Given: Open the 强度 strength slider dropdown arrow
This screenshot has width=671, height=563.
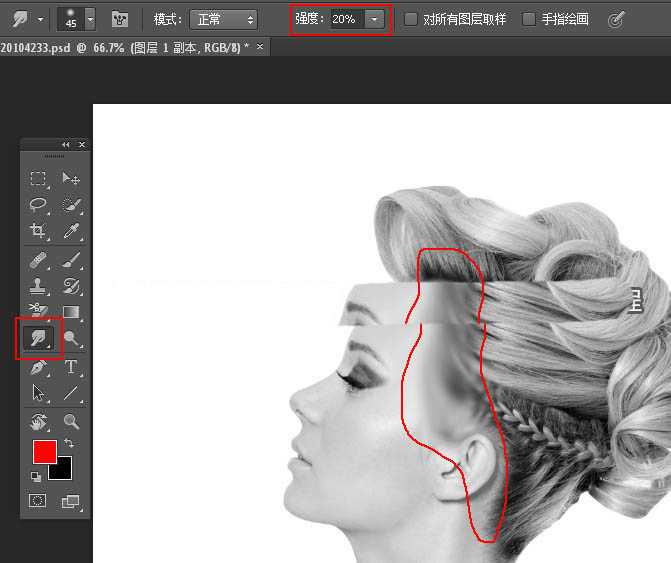Looking at the screenshot, I should point(373,19).
